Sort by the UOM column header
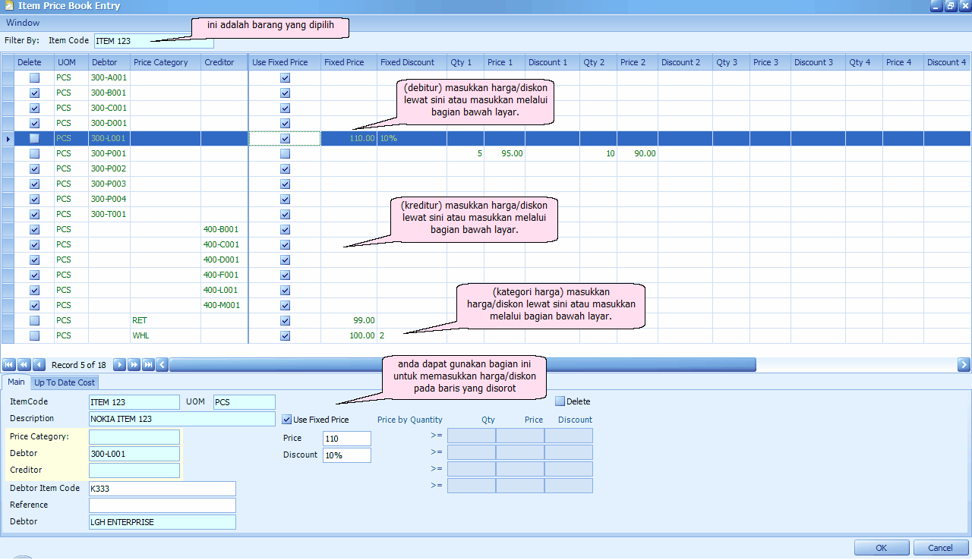This screenshot has height=560, width=972. (x=71, y=62)
